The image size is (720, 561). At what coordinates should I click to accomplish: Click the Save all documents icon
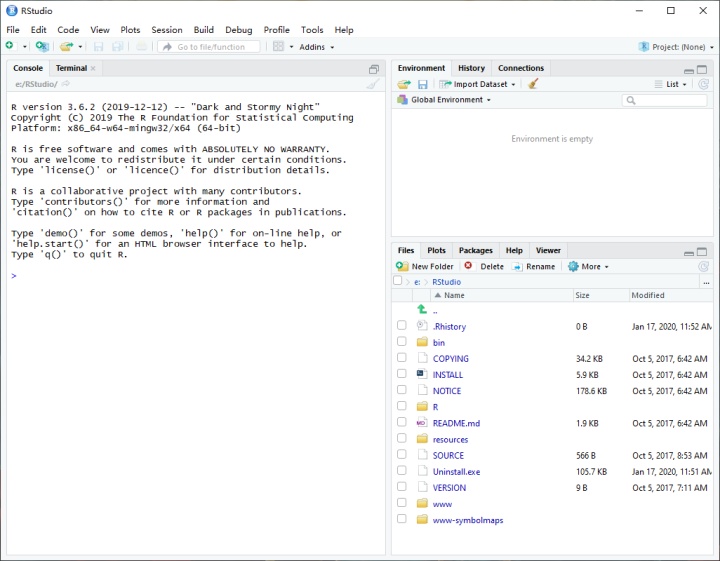118,46
